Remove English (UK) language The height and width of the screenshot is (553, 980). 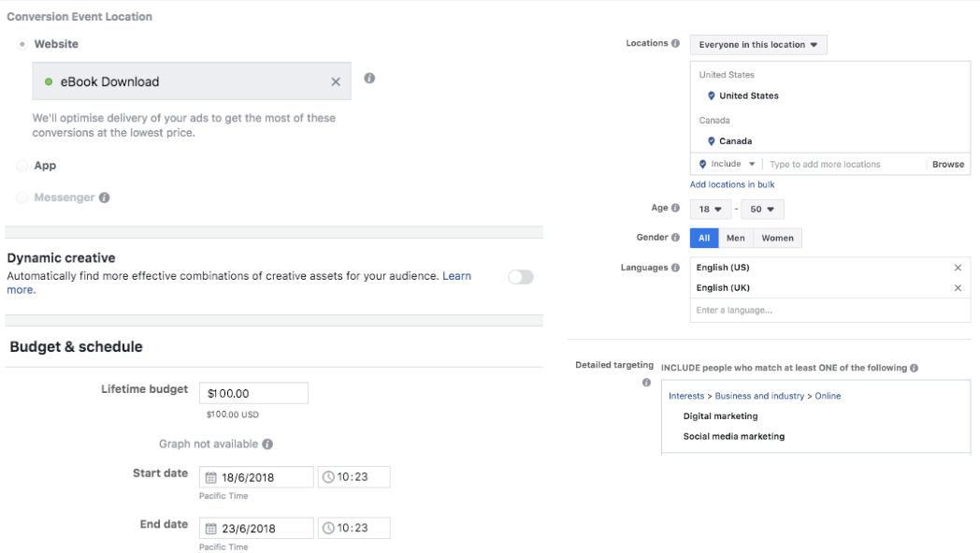pyautogui.click(x=957, y=288)
